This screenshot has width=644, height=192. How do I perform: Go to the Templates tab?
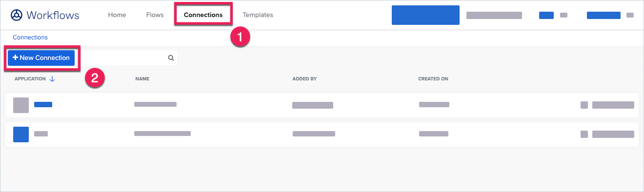pos(258,15)
